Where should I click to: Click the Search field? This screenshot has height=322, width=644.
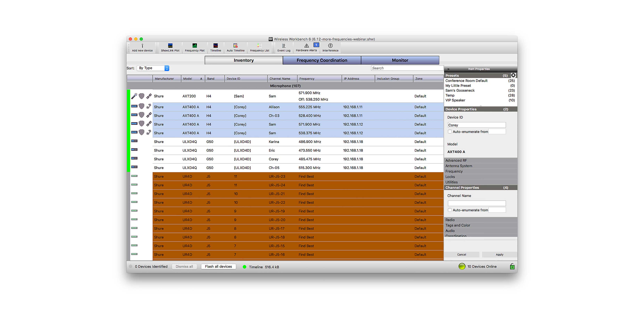click(407, 68)
